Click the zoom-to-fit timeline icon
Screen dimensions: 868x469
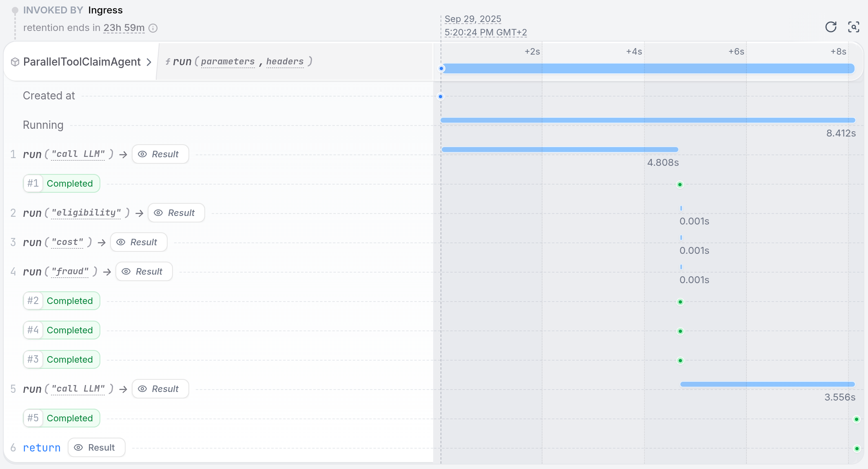tap(853, 27)
